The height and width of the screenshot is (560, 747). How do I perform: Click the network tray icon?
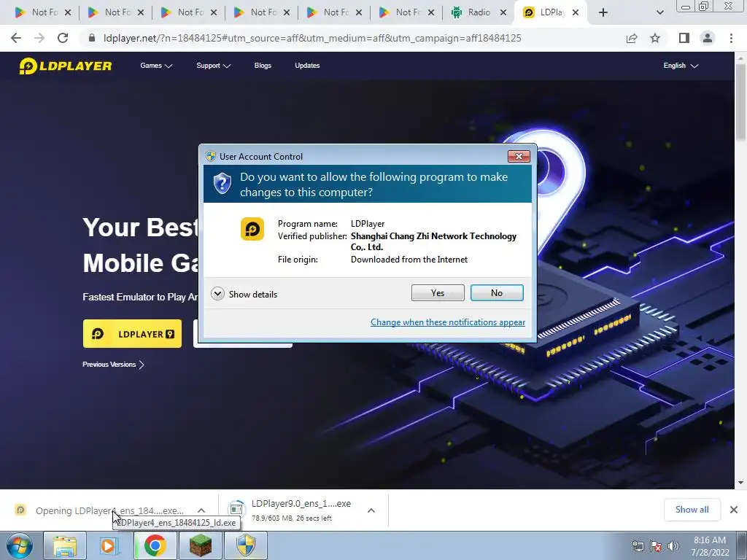point(638,546)
